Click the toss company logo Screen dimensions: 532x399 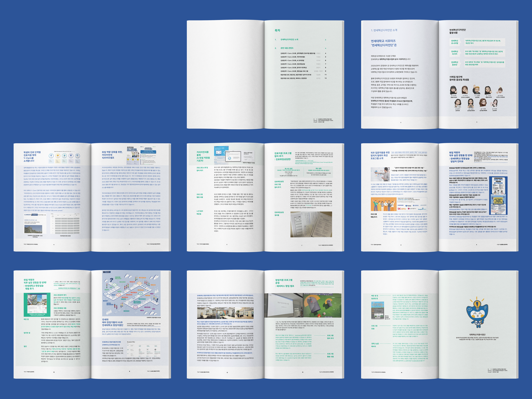[x=408, y=206]
